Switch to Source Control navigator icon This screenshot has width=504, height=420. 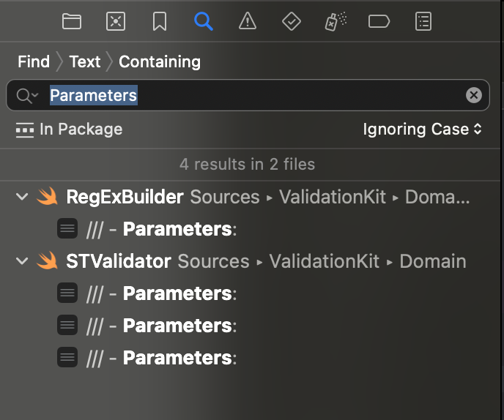pyautogui.click(x=116, y=21)
